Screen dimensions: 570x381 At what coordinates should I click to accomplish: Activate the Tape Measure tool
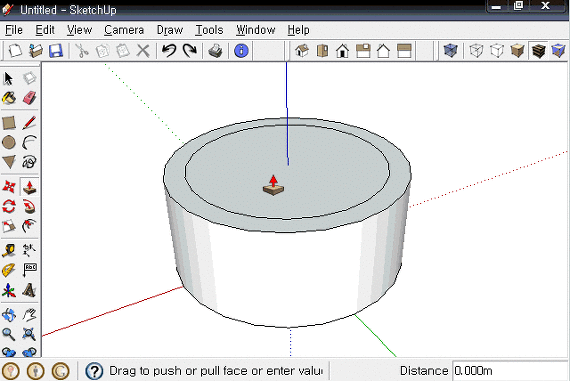point(8,250)
